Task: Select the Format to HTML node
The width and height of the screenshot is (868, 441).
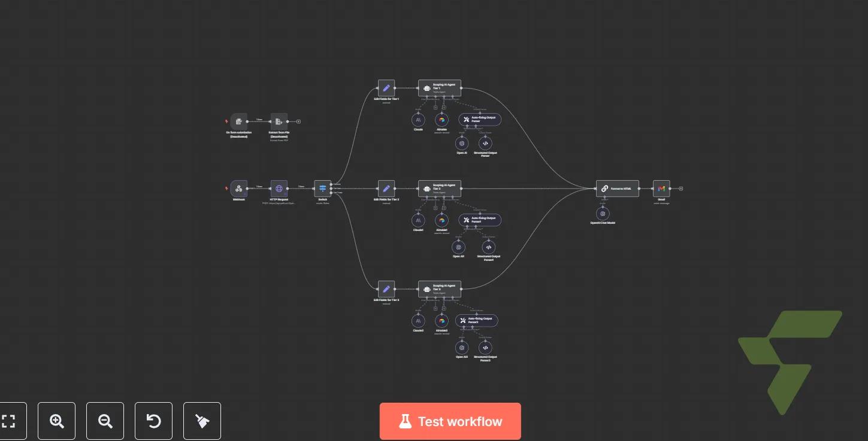Action: [x=618, y=188]
